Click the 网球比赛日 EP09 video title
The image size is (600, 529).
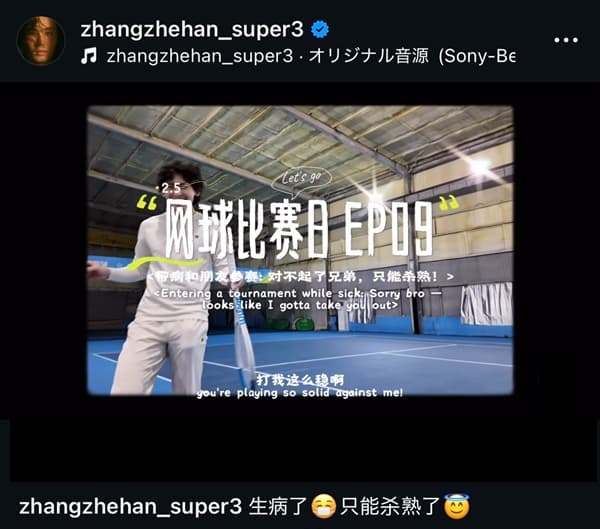pyautogui.click(x=299, y=230)
